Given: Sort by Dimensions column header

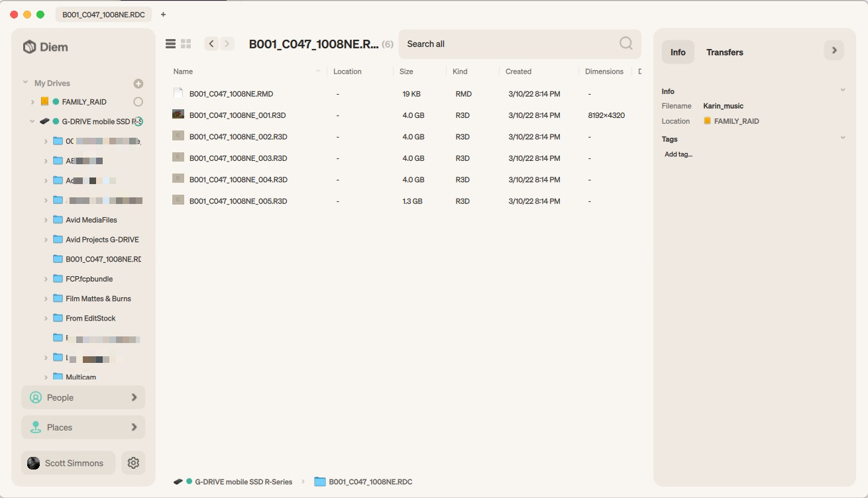Looking at the screenshot, I should pos(604,72).
